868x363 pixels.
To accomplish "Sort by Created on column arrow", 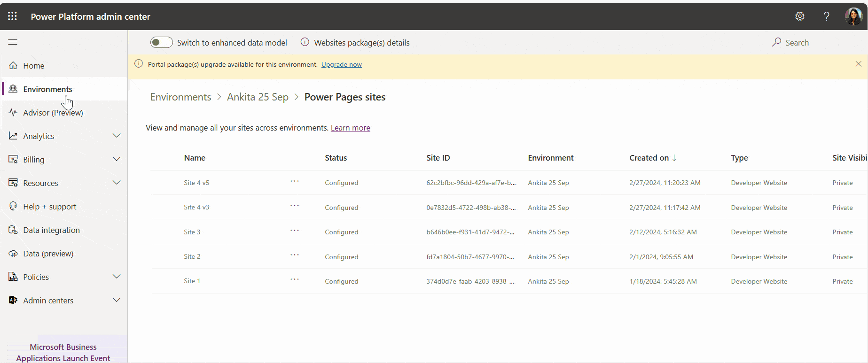I will [x=674, y=158].
